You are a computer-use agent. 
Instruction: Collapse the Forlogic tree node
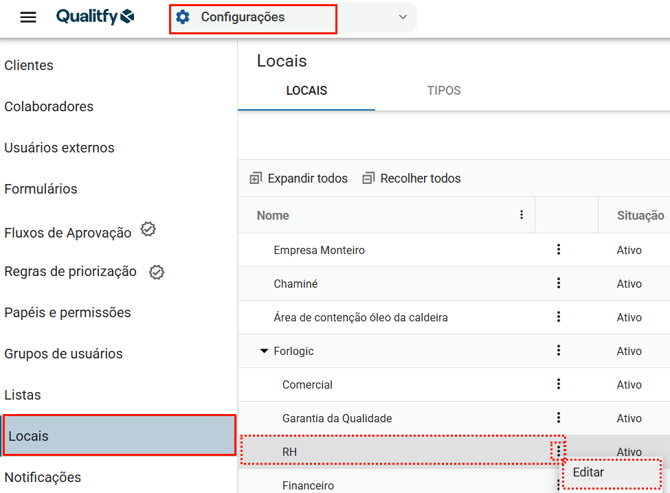[264, 351]
